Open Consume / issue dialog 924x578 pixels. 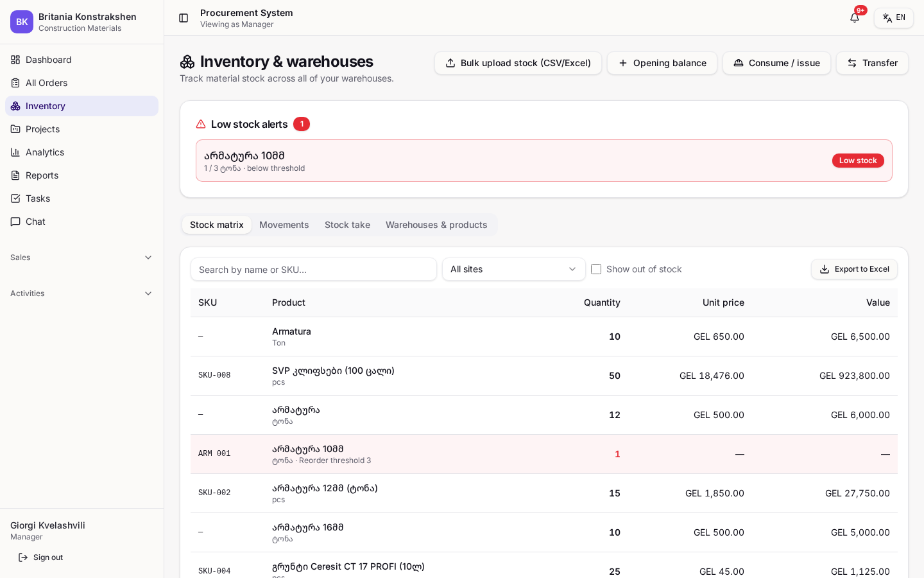click(776, 63)
